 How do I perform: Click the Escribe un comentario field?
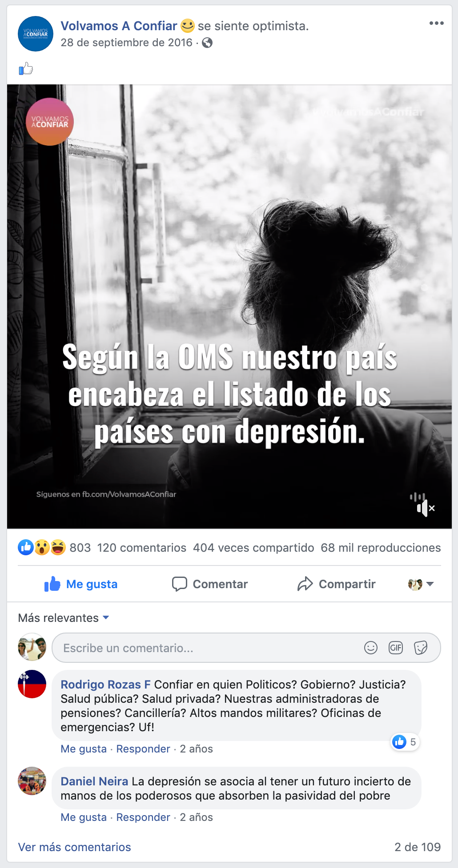[x=246, y=648]
